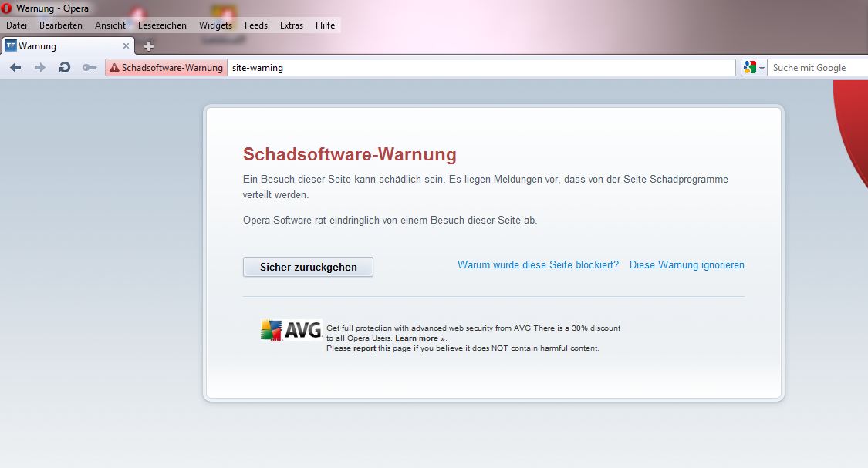Click the back navigation arrow

pos(15,68)
